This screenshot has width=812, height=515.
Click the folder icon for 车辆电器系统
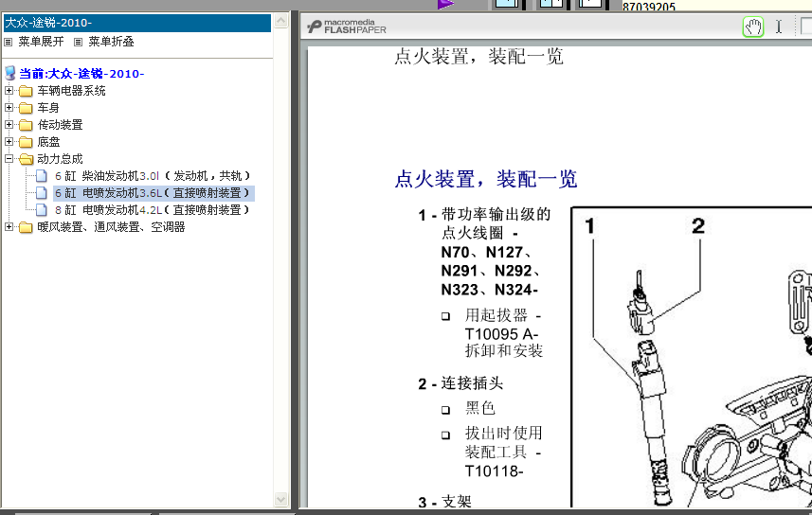pos(26,92)
